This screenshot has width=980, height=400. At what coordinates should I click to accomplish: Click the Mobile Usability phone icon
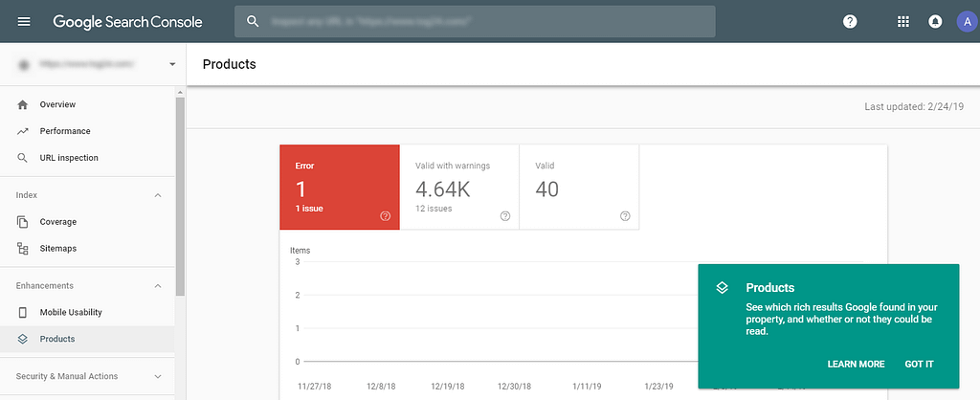pyautogui.click(x=23, y=313)
